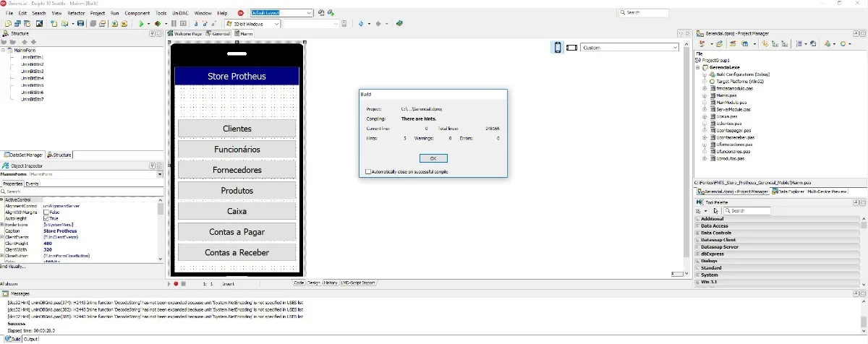The width and height of the screenshot is (868, 344).
Task: Click the forward navigation arrow icon
Action: (378, 23)
